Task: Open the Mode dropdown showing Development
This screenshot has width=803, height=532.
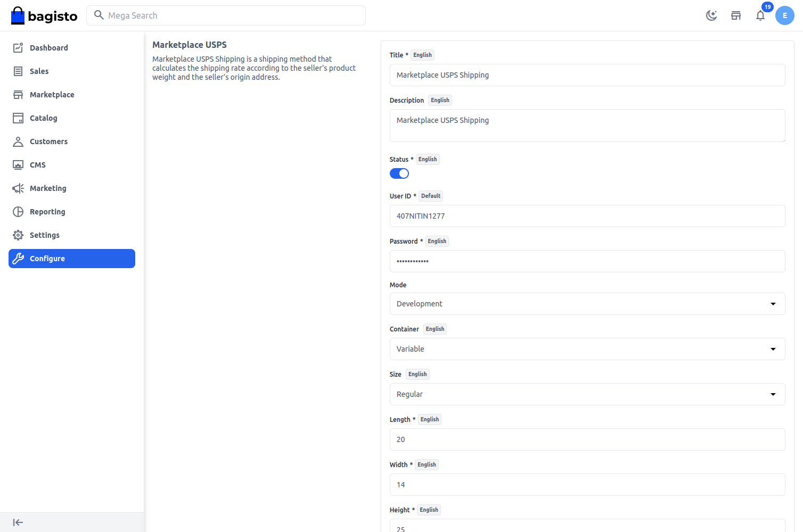Action: click(587, 304)
